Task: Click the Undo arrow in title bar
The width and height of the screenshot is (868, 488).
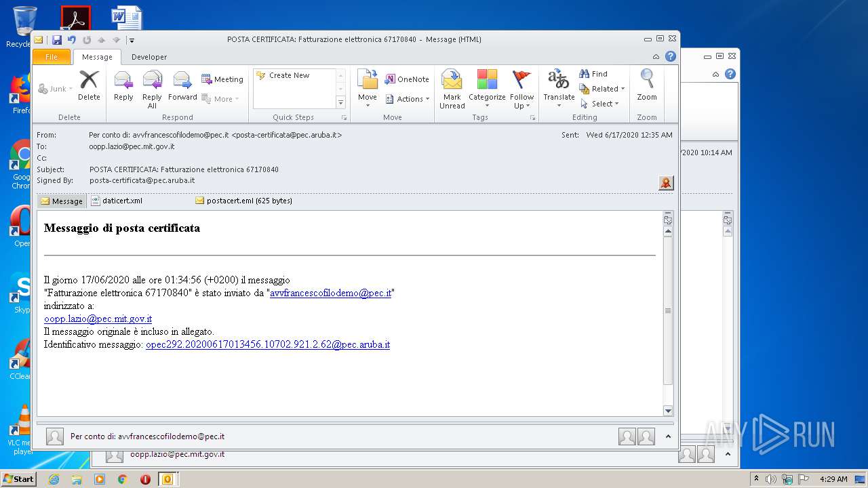Action: click(x=72, y=40)
